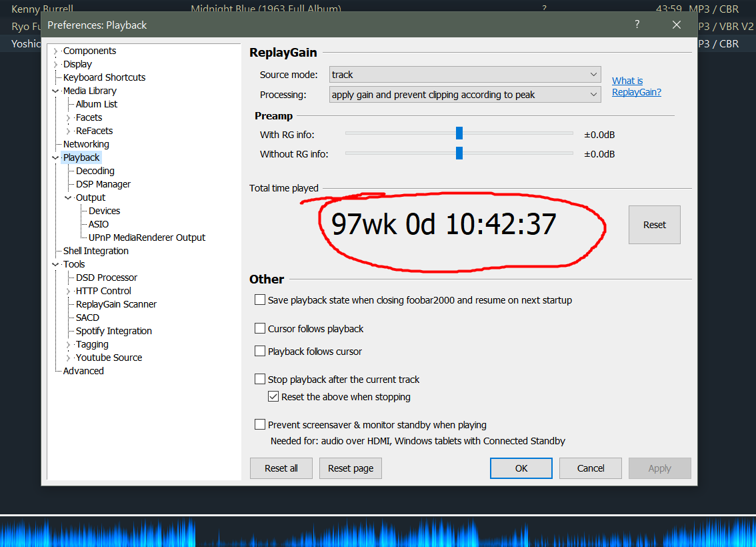
Task: Close the Preferences dialog with X
Action: (x=677, y=25)
